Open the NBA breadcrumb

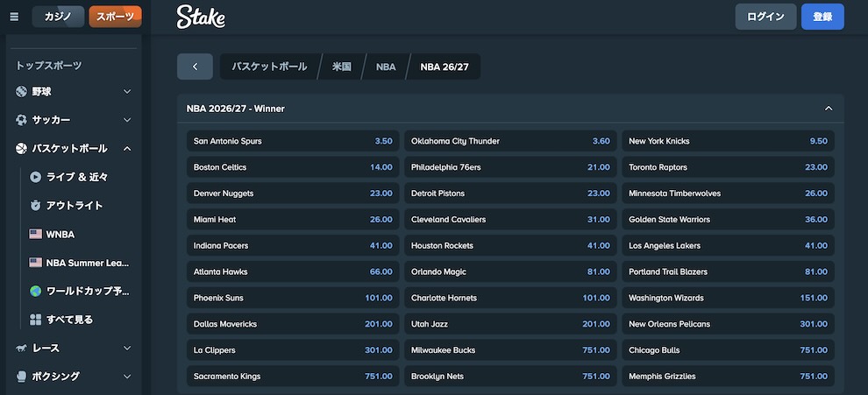[x=386, y=67]
